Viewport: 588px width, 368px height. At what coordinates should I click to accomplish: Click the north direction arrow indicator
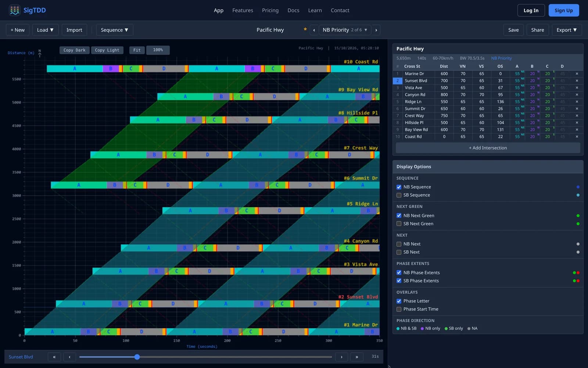tap(40, 53)
